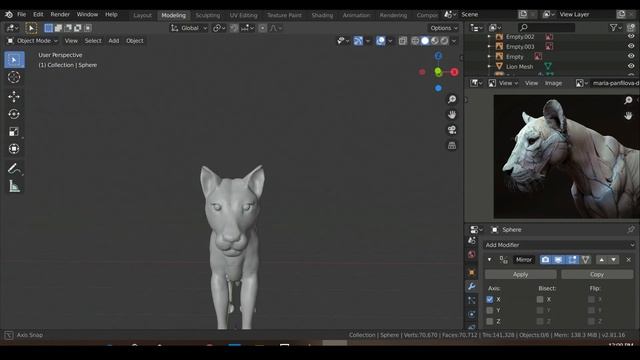
Task: Toggle Mirror modifier render camera icon
Action: click(545, 260)
